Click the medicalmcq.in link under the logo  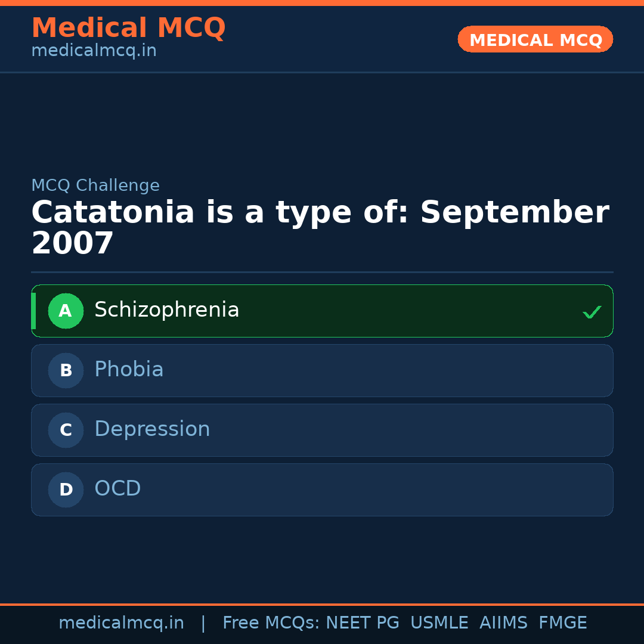[94, 51]
